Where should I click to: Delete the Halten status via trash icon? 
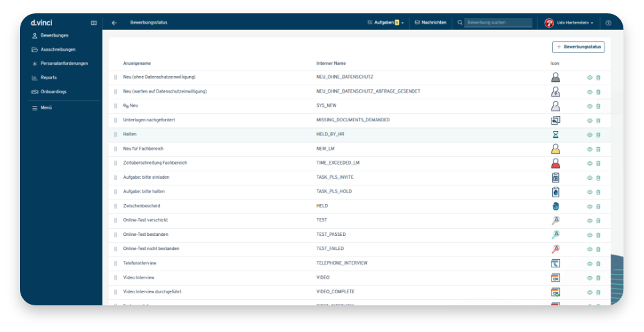pyautogui.click(x=598, y=135)
